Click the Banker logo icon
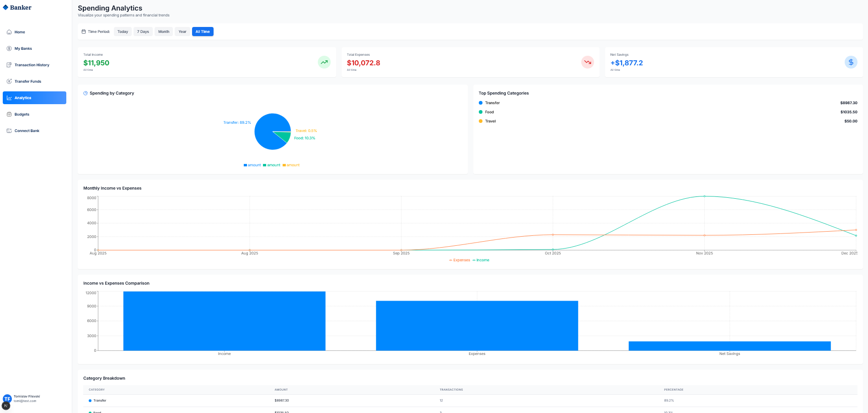This screenshot has height=413, width=868. click(5, 7)
